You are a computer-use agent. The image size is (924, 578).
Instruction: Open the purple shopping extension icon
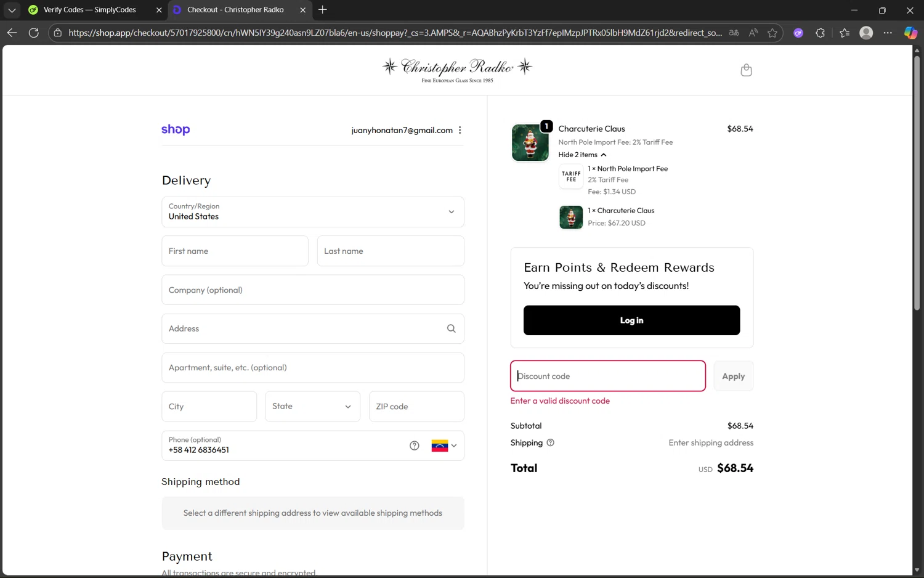798,33
